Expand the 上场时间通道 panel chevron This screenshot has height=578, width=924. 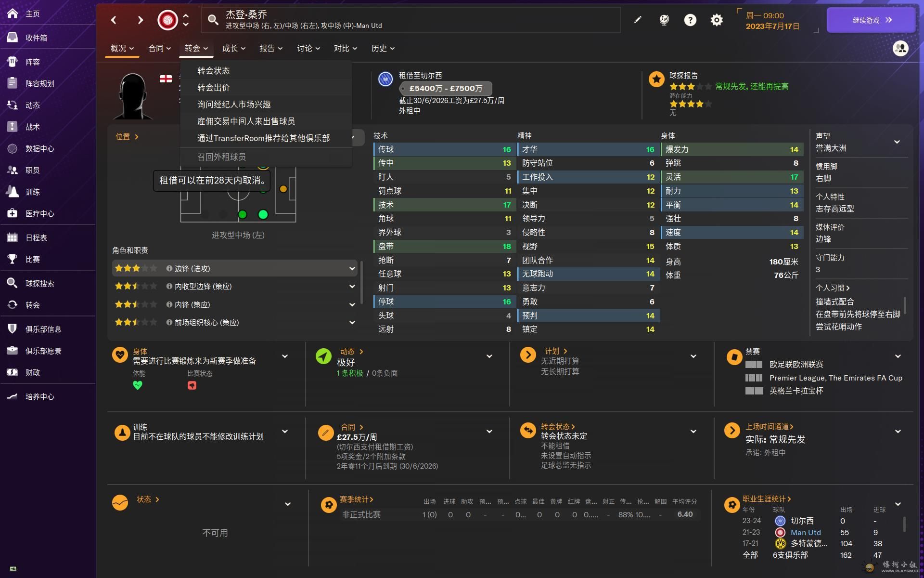(x=898, y=432)
